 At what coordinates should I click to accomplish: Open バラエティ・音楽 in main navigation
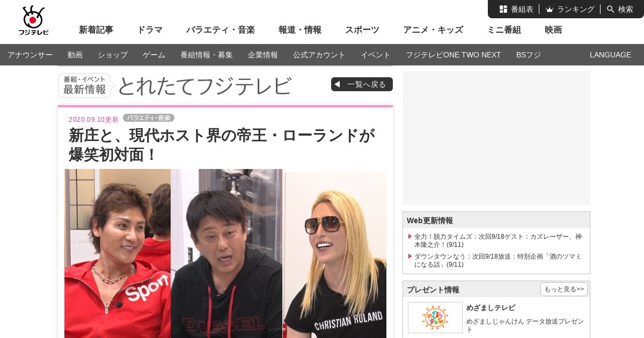pos(221,30)
